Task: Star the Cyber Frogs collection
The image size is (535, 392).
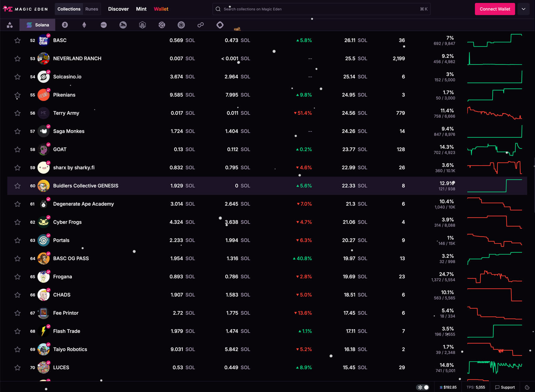Action: (x=17, y=222)
